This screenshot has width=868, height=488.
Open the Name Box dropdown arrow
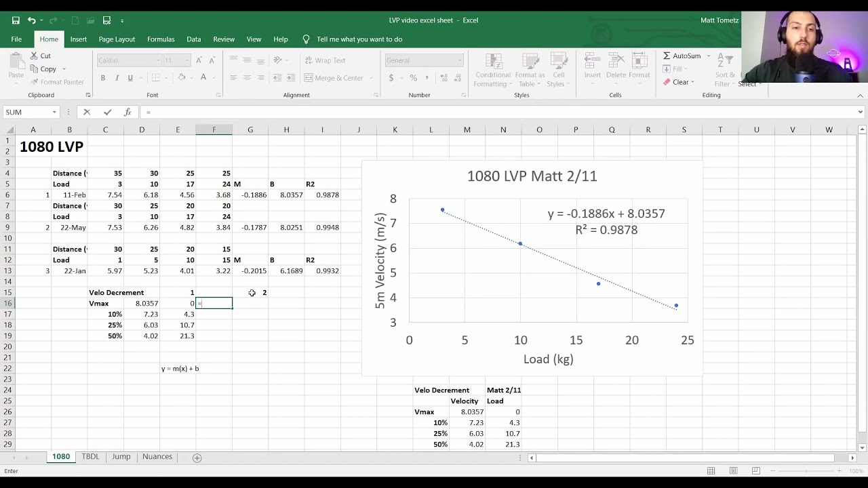click(x=54, y=112)
